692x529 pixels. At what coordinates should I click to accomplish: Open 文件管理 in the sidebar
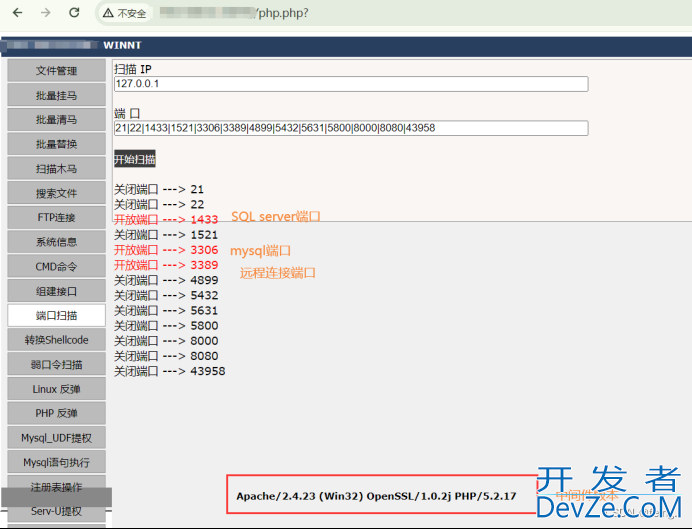56,71
